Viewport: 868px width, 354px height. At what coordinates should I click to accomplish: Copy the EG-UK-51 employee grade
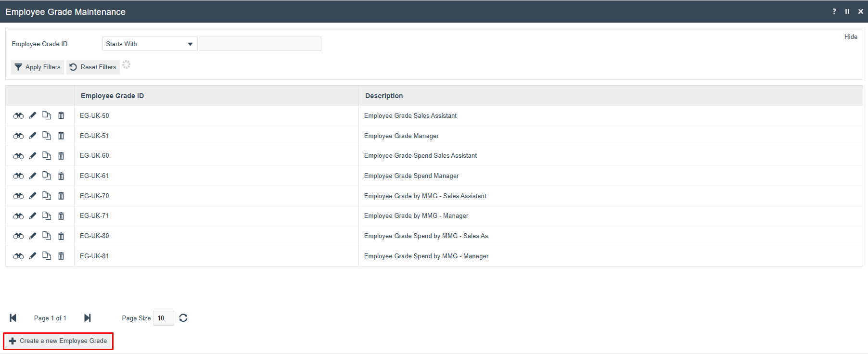click(47, 136)
